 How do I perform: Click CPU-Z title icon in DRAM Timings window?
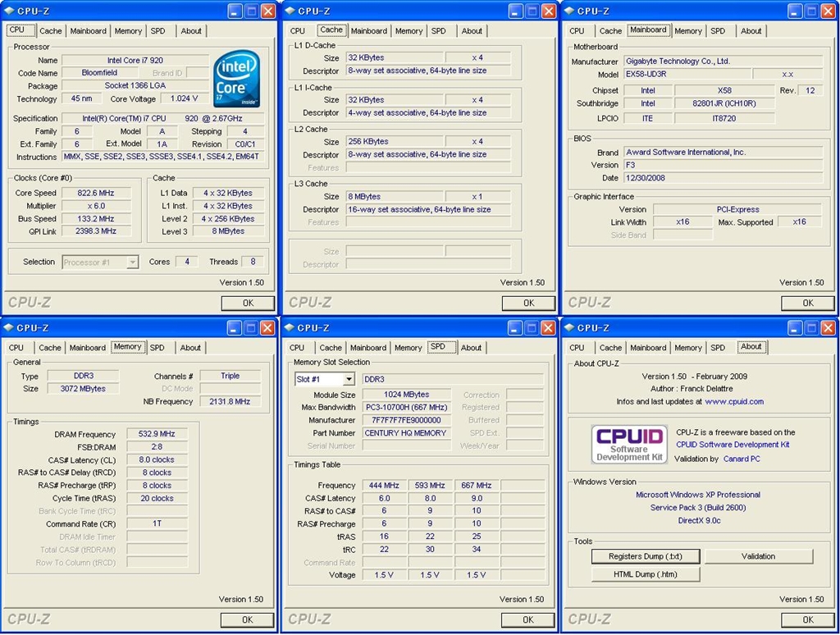click(9, 327)
